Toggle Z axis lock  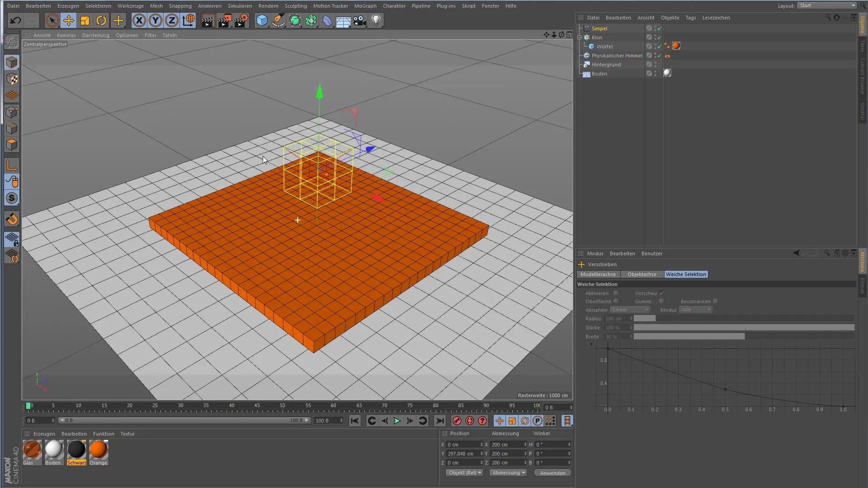click(172, 20)
